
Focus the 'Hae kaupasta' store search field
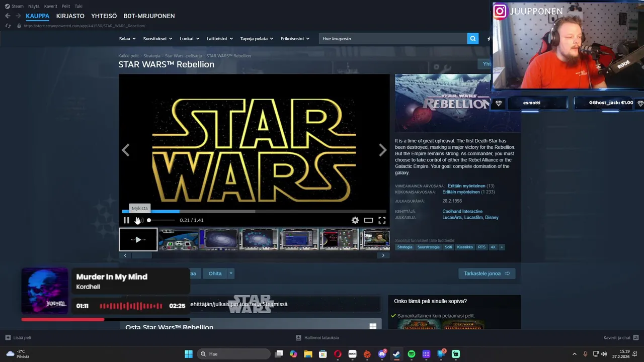coord(393,39)
